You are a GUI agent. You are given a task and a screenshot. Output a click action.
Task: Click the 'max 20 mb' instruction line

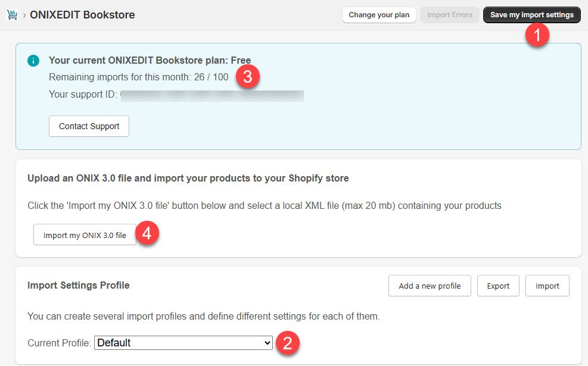pyautogui.click(x=265, y=206)
